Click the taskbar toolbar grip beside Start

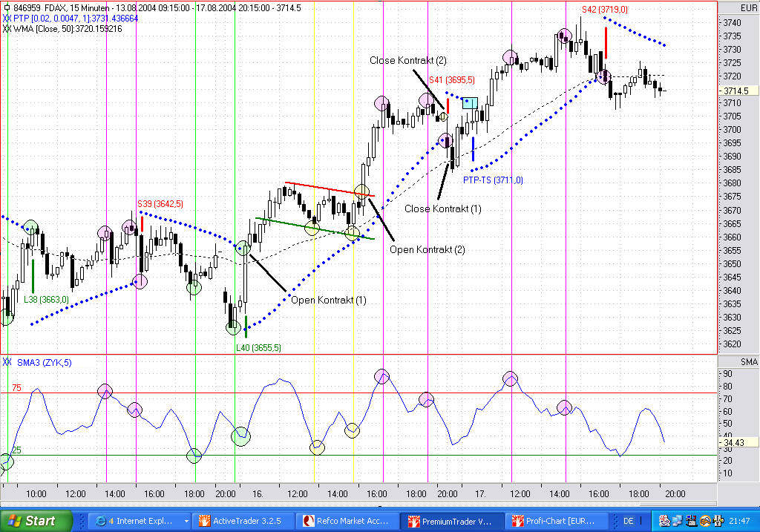[x=81, y=521]
